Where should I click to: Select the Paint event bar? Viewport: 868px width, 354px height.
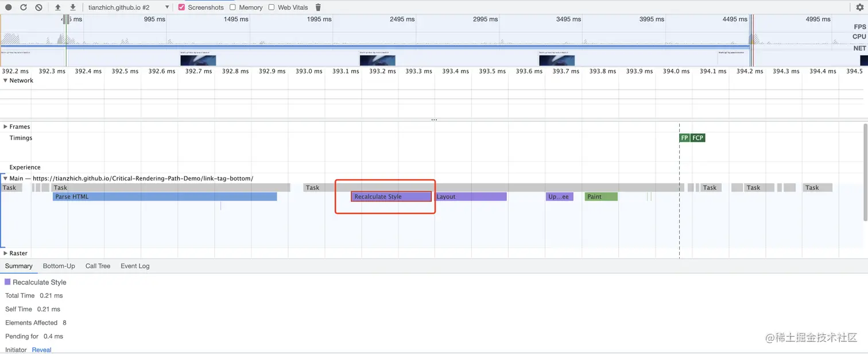[x=601, y=197]
